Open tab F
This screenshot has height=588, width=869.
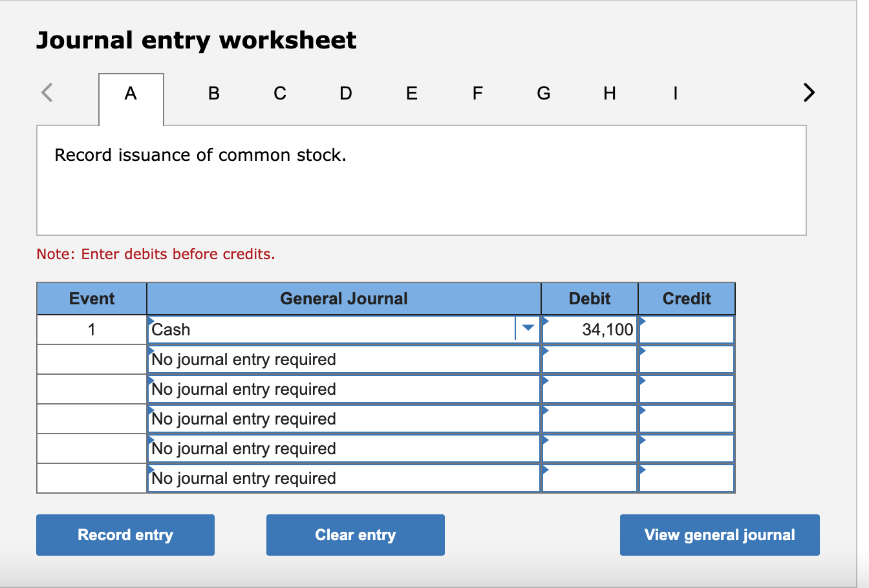[477, 94]
